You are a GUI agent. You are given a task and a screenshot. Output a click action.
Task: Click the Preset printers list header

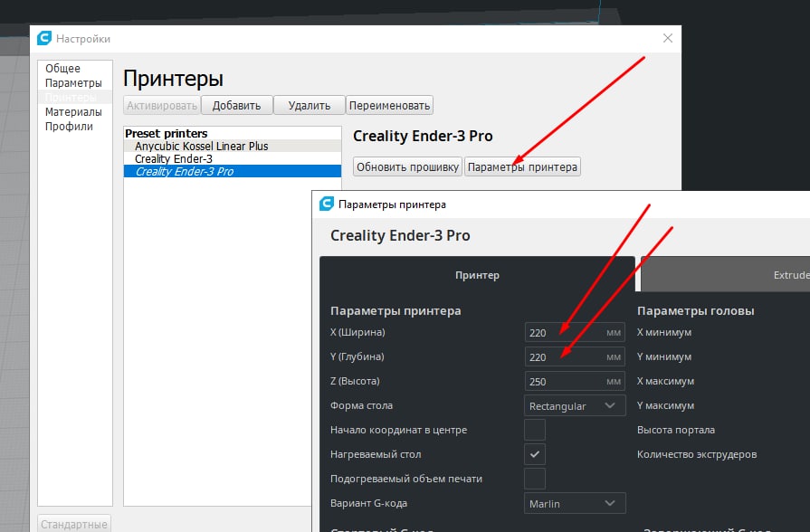point(166,133)
